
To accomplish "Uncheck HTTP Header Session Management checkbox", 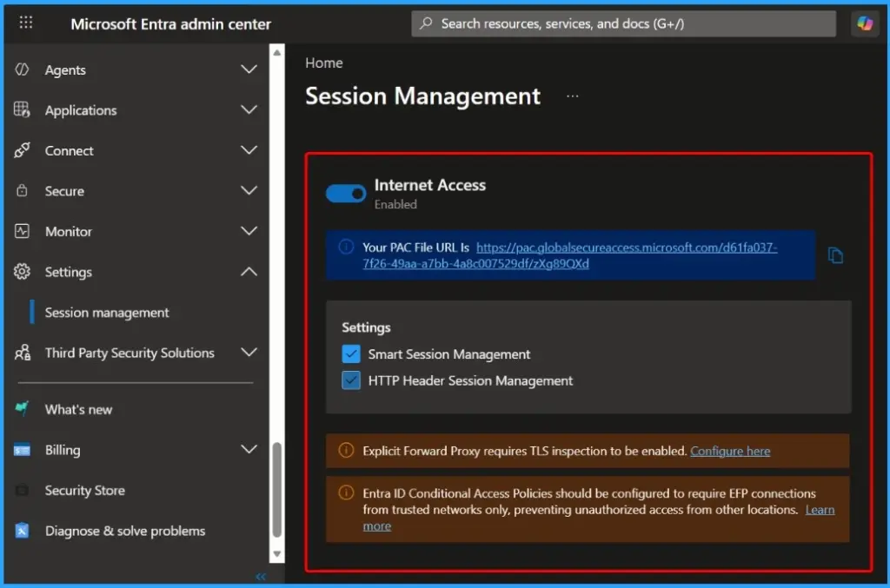I will point(351,380).
